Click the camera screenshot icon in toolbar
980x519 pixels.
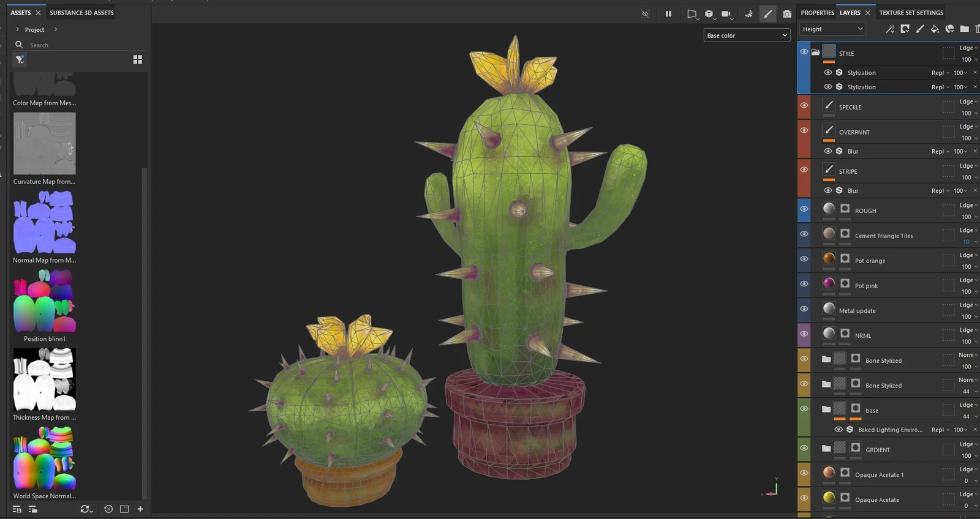[787, 13]
